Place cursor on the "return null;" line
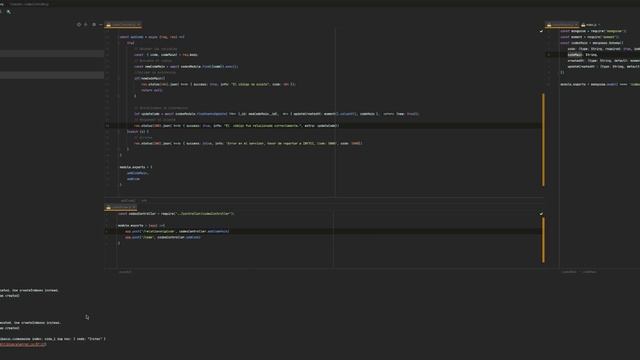Viewport: 640px width, 360px height. 152,90
